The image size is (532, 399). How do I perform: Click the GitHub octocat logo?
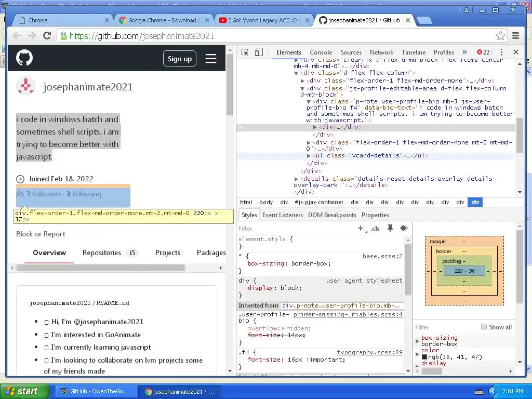24,58
